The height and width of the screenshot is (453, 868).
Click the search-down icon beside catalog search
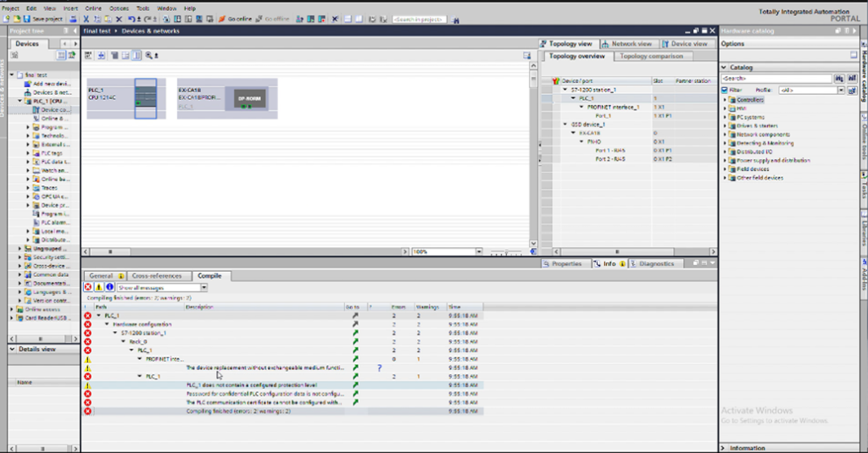click(839, 79)
